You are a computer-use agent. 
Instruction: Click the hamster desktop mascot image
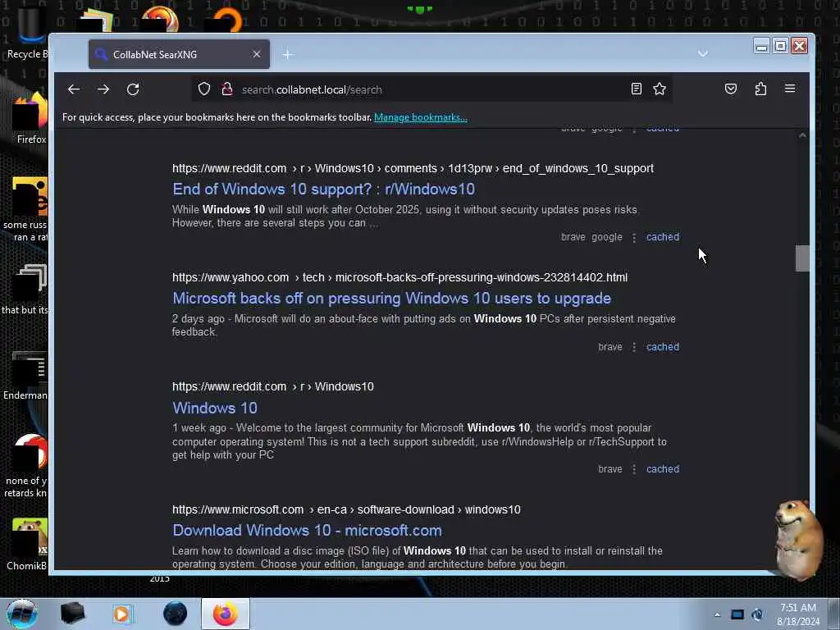pos(798,540)
